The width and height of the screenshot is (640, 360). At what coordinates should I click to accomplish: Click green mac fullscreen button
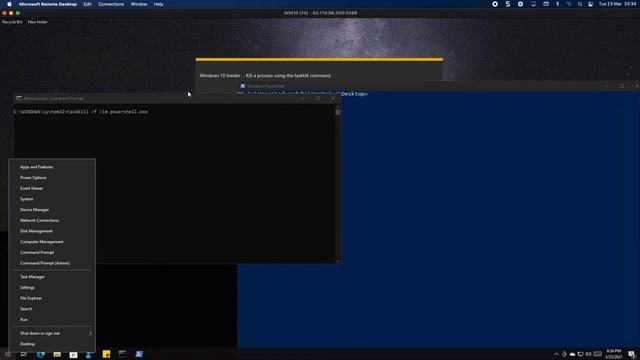click(x=18, y=13)
